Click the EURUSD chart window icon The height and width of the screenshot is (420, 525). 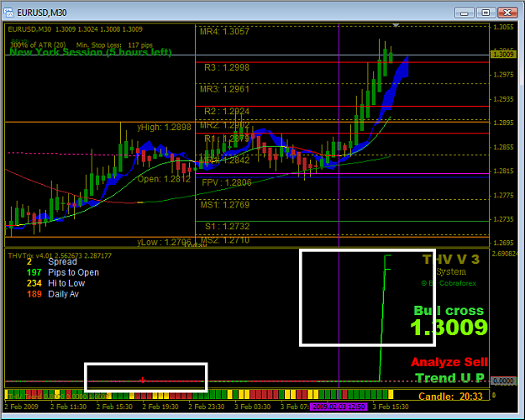[8, 13]
